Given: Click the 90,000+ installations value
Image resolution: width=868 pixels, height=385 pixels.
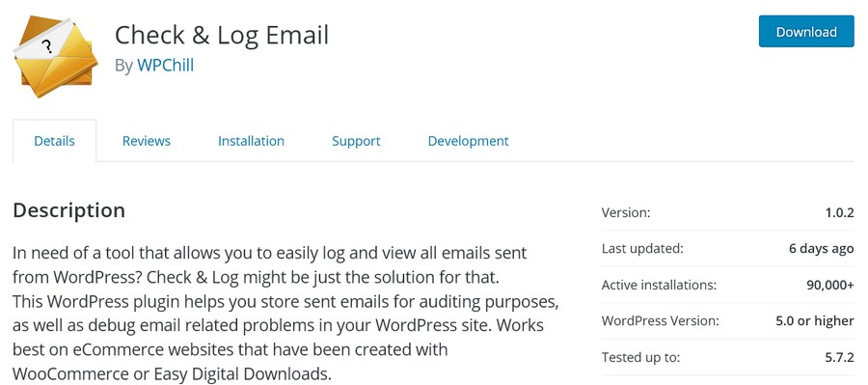Looking at the screenshot, I should coord(830,286).
